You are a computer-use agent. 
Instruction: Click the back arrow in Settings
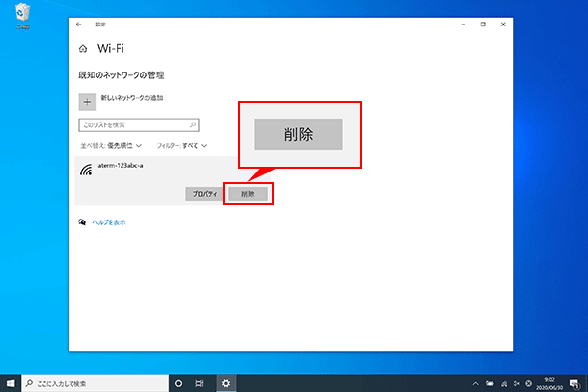tap(79, 24)
